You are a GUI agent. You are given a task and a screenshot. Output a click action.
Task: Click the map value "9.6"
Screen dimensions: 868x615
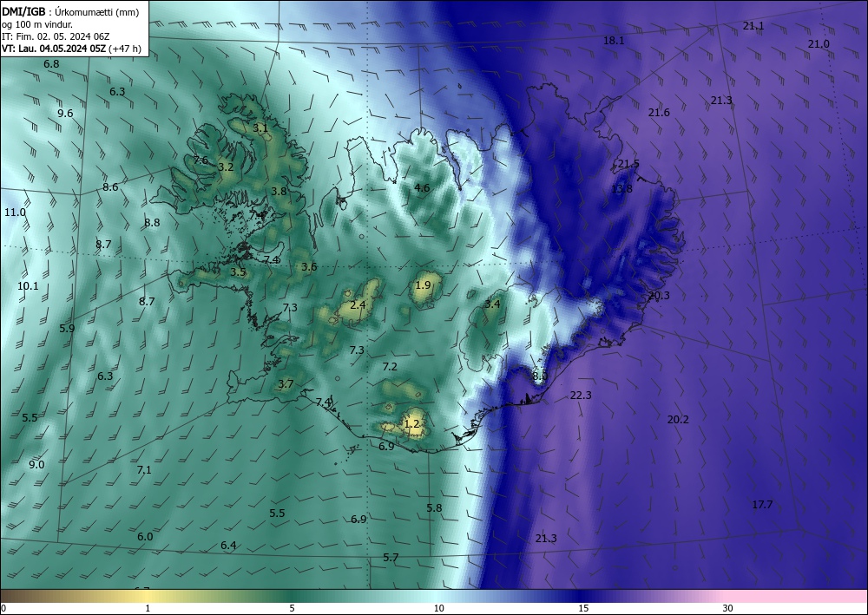coord(65,114)
